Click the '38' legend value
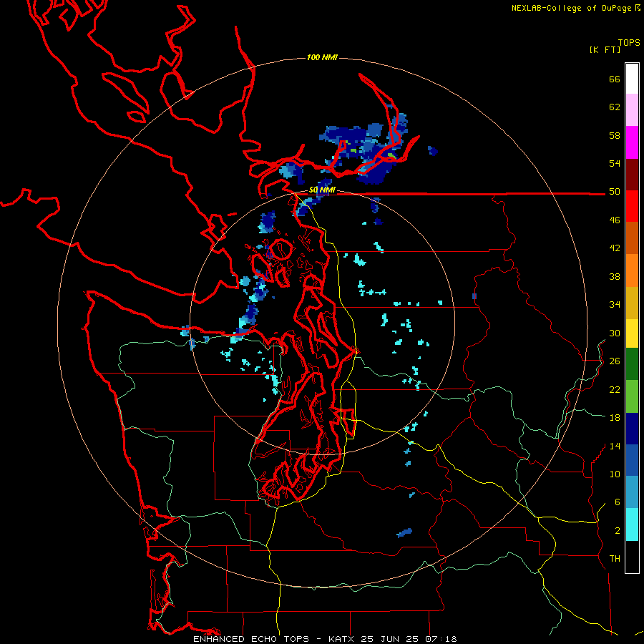This screenshot has height=644, width=644. point(615,276)
